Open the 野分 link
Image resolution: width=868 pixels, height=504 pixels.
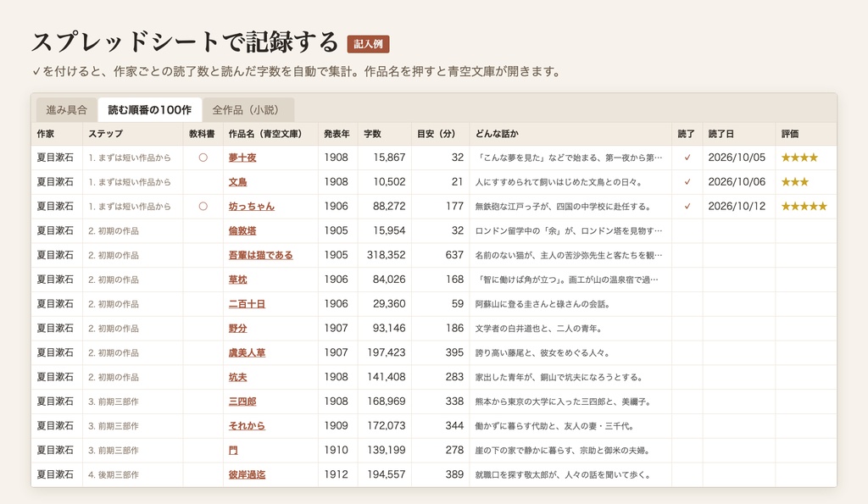point(237,328)
